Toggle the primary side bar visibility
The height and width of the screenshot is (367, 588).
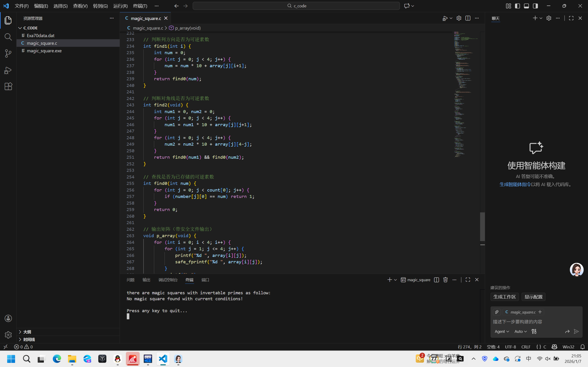tap(517, 6)
